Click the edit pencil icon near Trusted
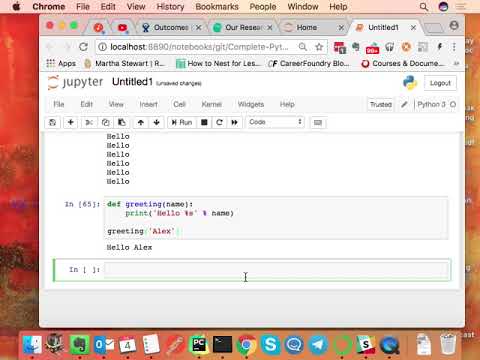Image resolution: width=480 pixels, height=360 pixels. click(404, 105)
